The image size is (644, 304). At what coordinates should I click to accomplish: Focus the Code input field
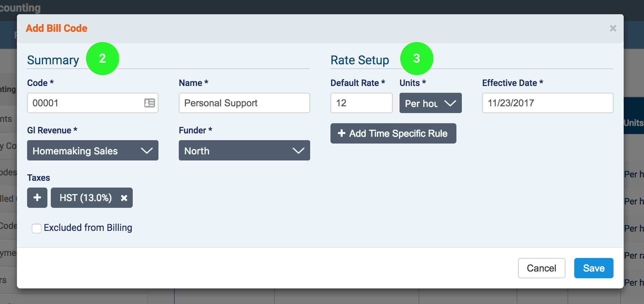click(x=85, y=103)
